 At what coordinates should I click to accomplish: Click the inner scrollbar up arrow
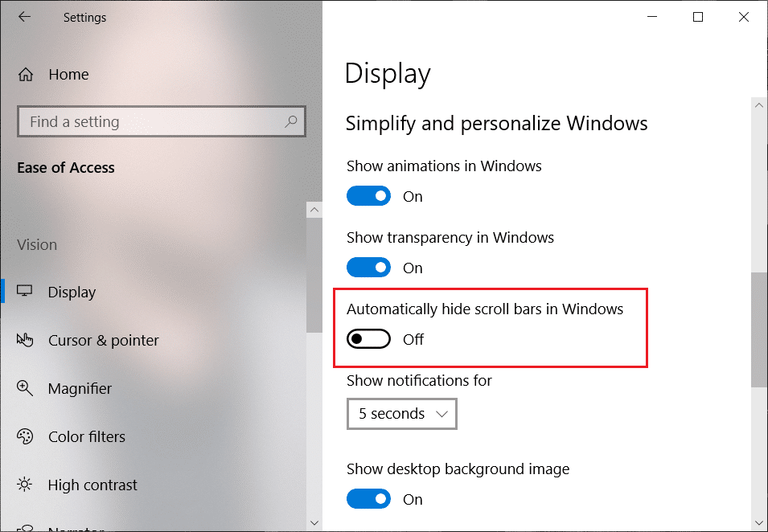[314, 209]
